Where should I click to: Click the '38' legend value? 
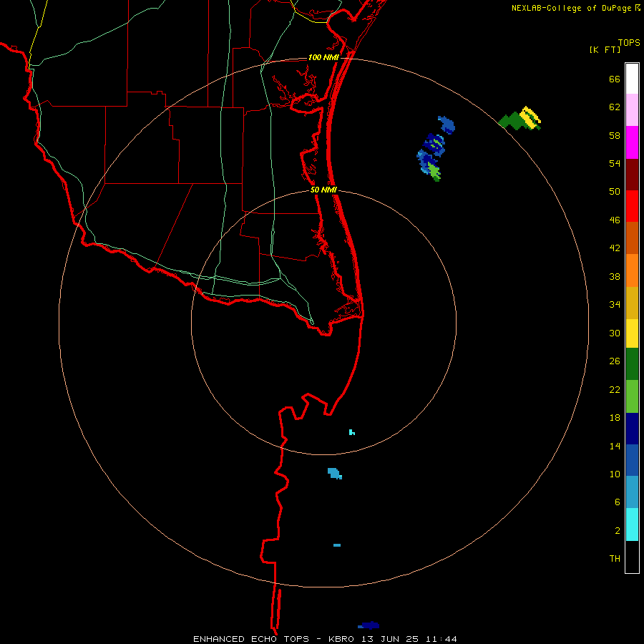[x=615, y=277]
